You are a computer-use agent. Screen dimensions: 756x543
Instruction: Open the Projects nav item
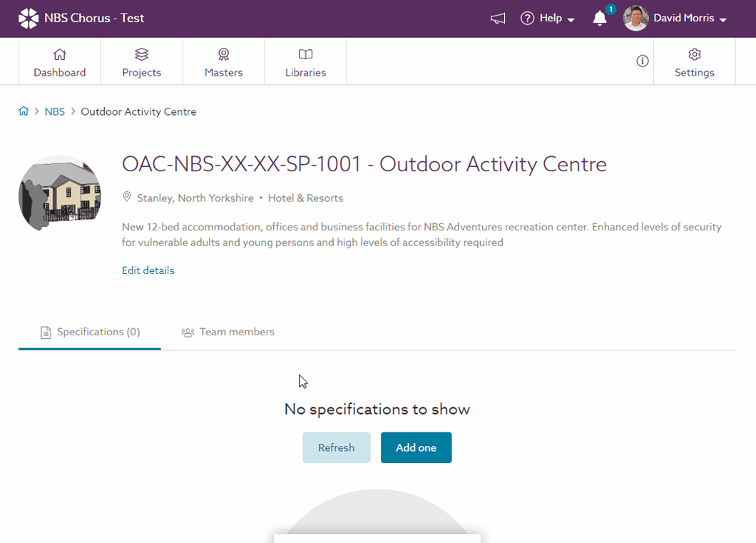142,62
